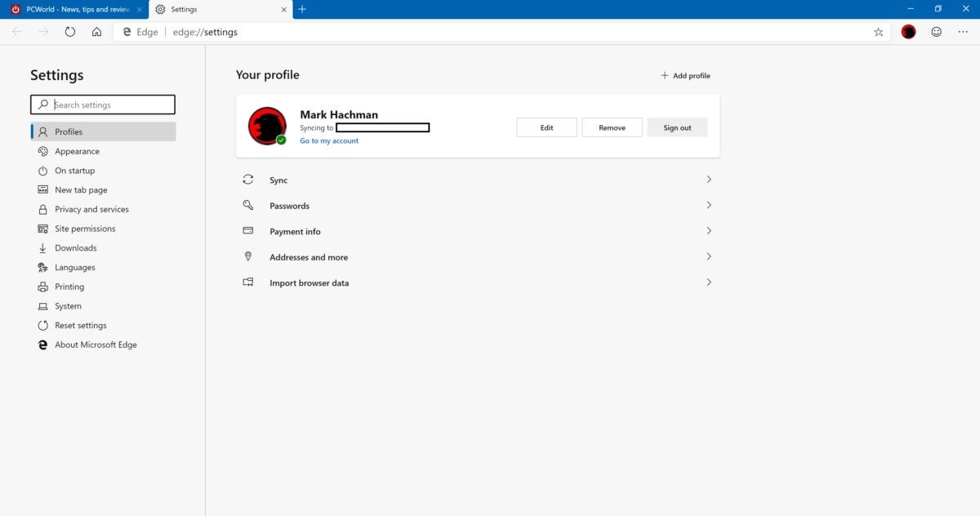
Task: Click the Add profile button
Action: click(685, 75)
